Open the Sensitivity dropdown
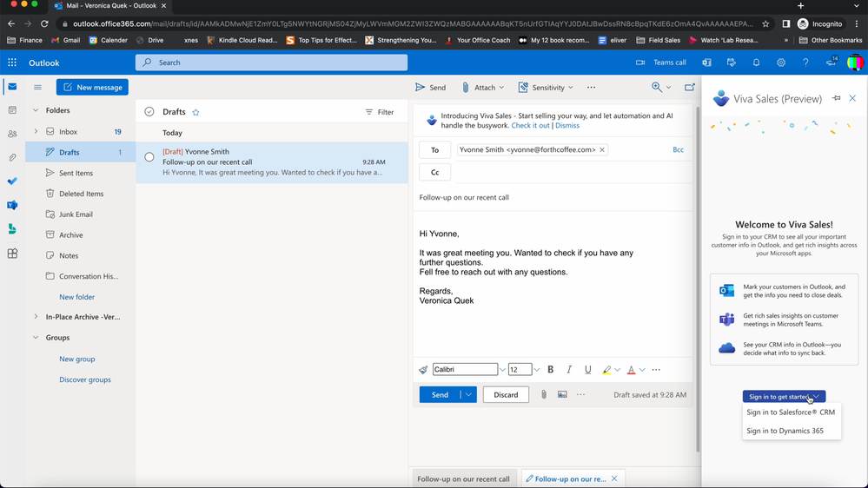This screenshot has width=868, height=488. point(570,88)
